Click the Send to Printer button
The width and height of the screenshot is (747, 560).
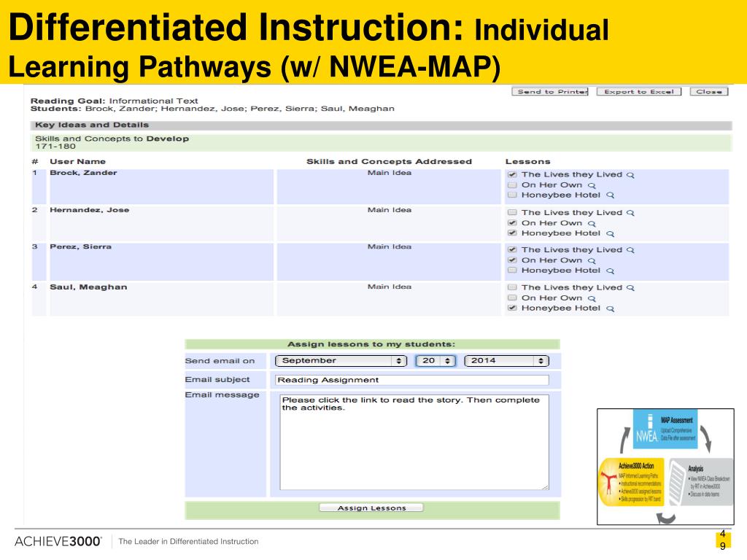pos(550,91)
